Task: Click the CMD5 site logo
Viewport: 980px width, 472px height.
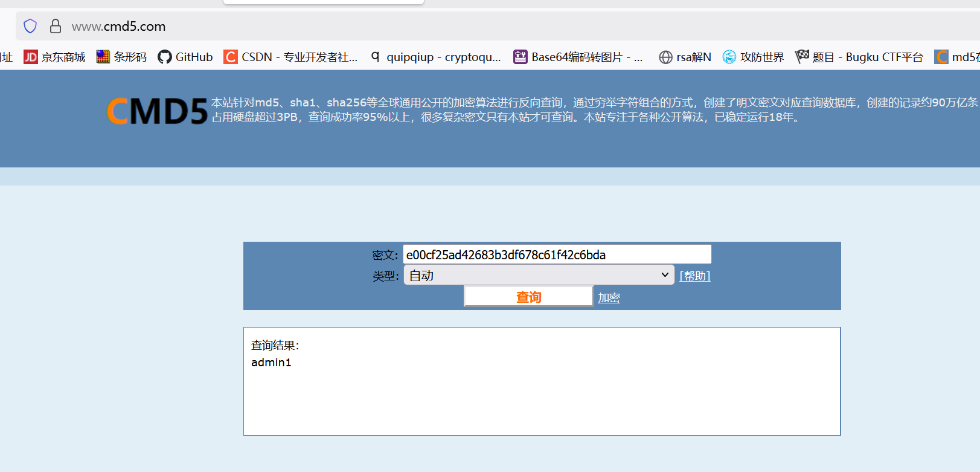Action: [157, 111]
